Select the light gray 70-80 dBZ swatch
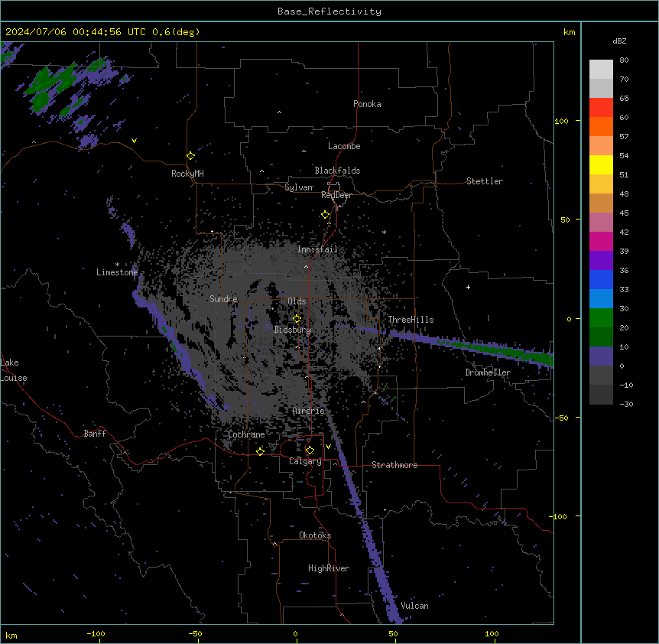 point(601,70)
